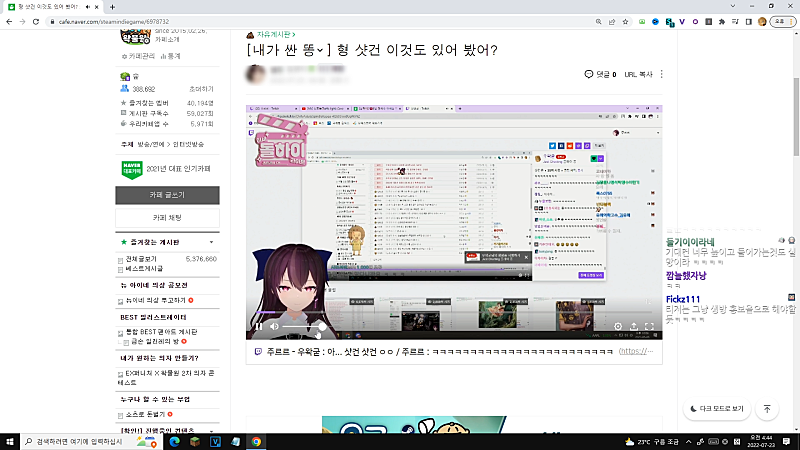
Task: Bookmark this page with the star icon
Action: pos(625,22)
